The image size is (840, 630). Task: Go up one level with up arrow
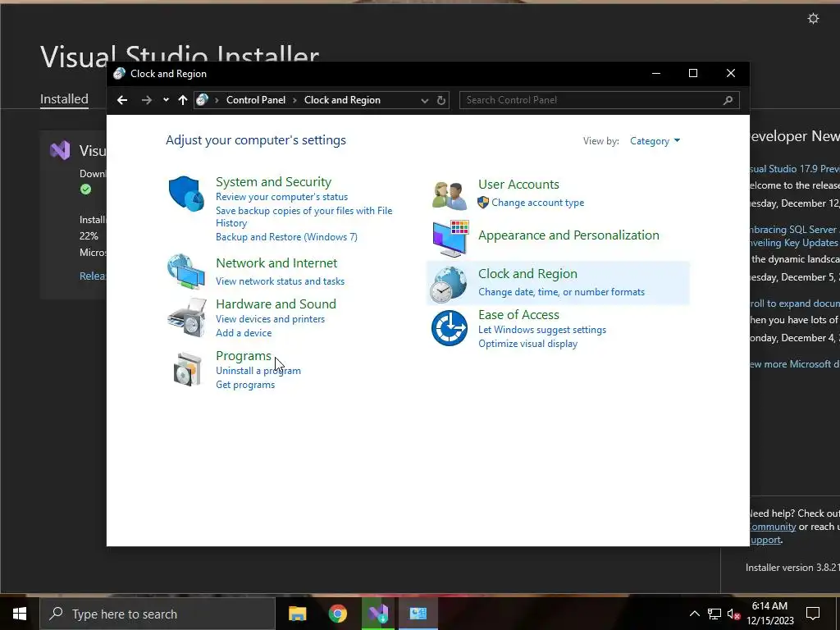183,100
